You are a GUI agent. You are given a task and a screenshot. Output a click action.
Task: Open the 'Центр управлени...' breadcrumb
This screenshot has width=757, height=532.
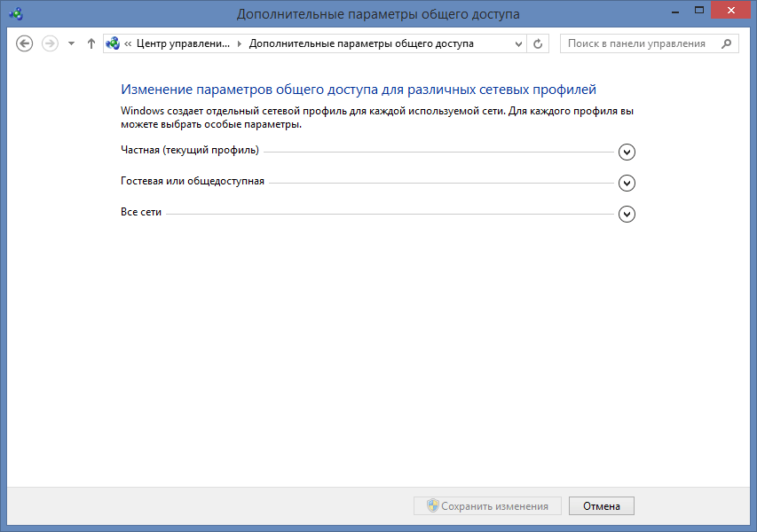tap(183, 43)
